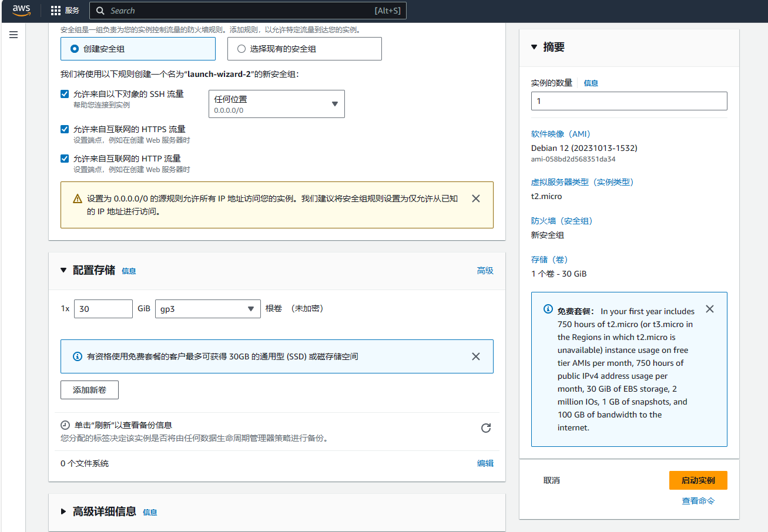Open the 服务 grid menu
Viewport: 768px width, 532px height.
point(65,11)
